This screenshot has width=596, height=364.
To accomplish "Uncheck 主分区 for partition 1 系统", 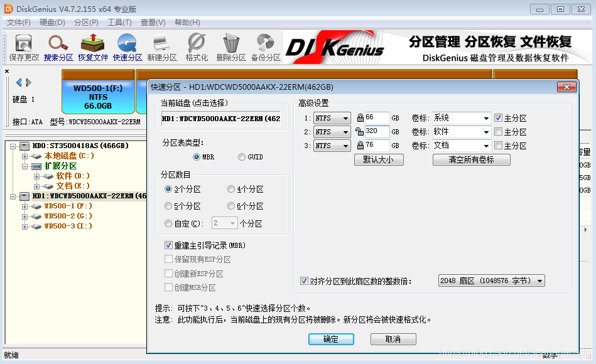I will [498, 118].
